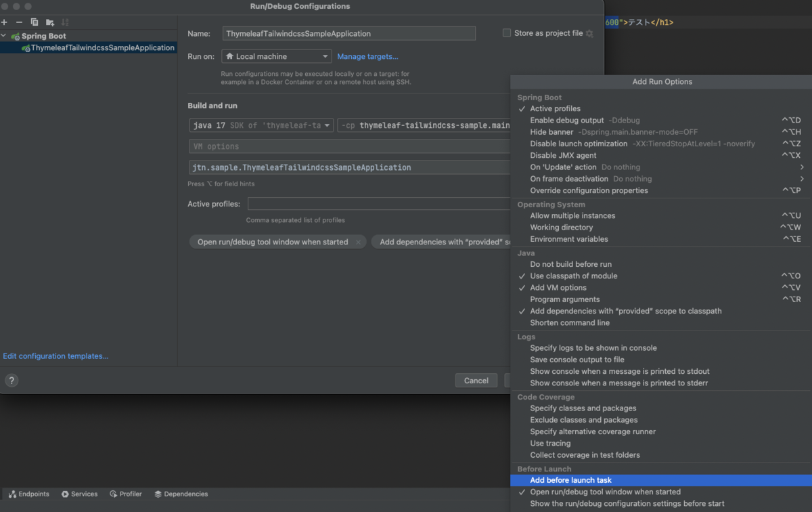
Task: Open the Local machine target dropdown
Action: tap(276, 56)
